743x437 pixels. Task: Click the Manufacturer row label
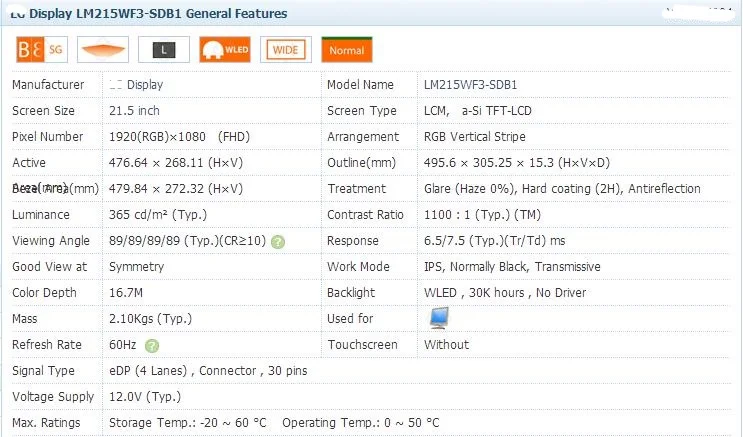[48, 85]
